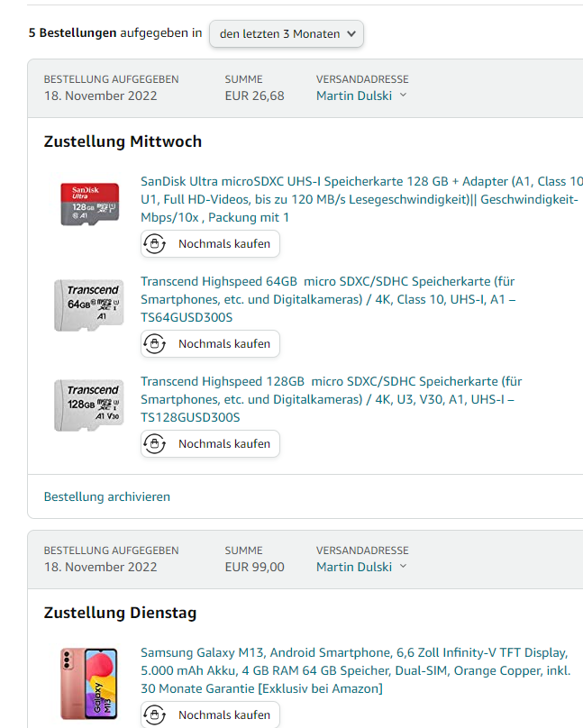Image resolution: width=583 pixels, height=728 pixels.
Task: Click the 'EUR 26,68' order total
Action: [254, 96]
